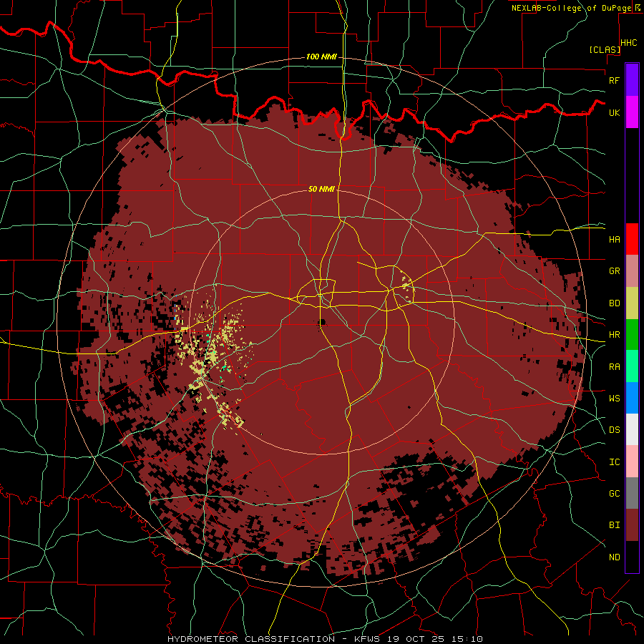Click the BI legend label

[x=614, y=525]
